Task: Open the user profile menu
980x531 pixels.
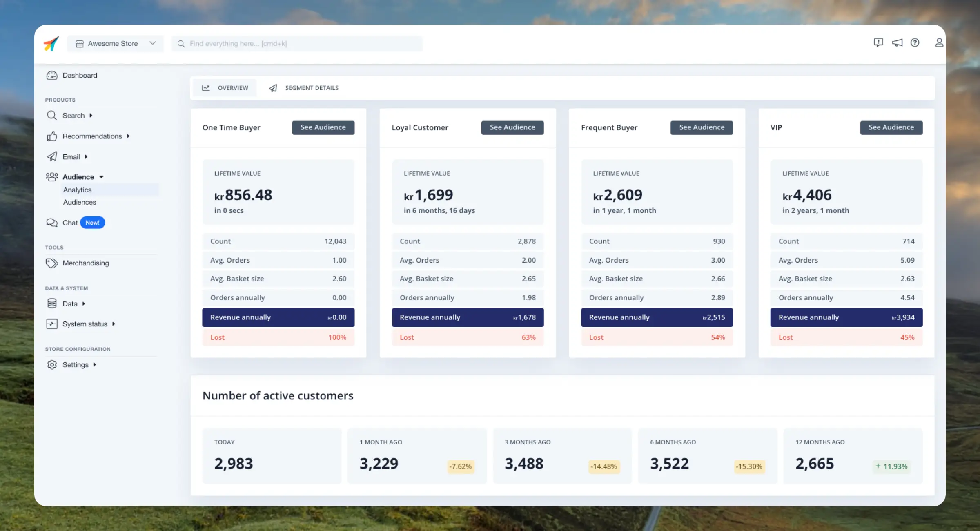Action: click(939, 43)
